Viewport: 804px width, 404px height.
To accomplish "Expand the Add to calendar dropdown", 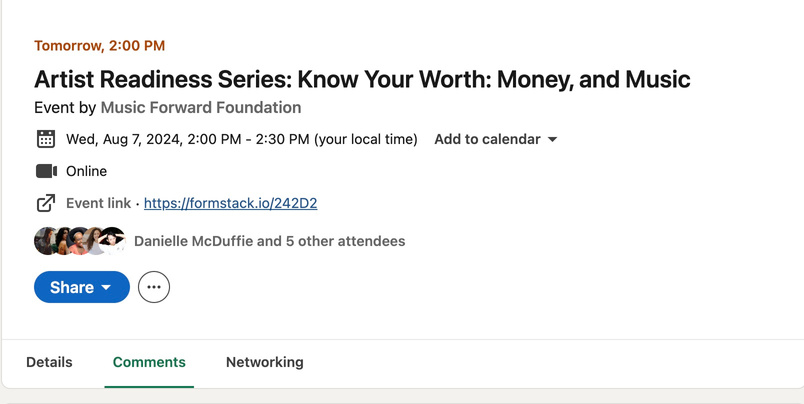I will (x=495, y=139).
